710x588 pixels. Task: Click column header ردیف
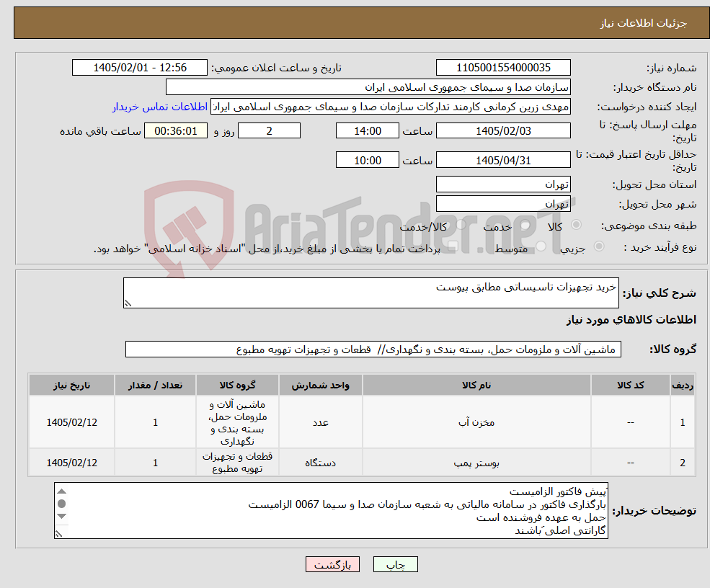tap(683, 386)
